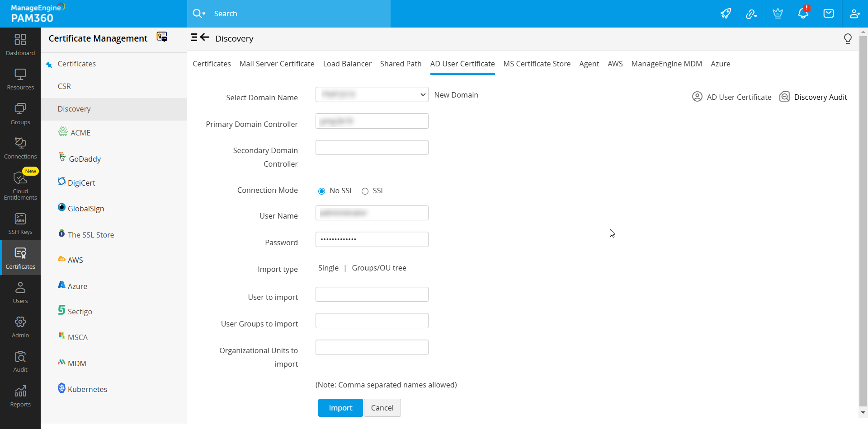The image size is (868, 429).
Task: Select the SSL connection mode
Action: [x=365, y=191]
